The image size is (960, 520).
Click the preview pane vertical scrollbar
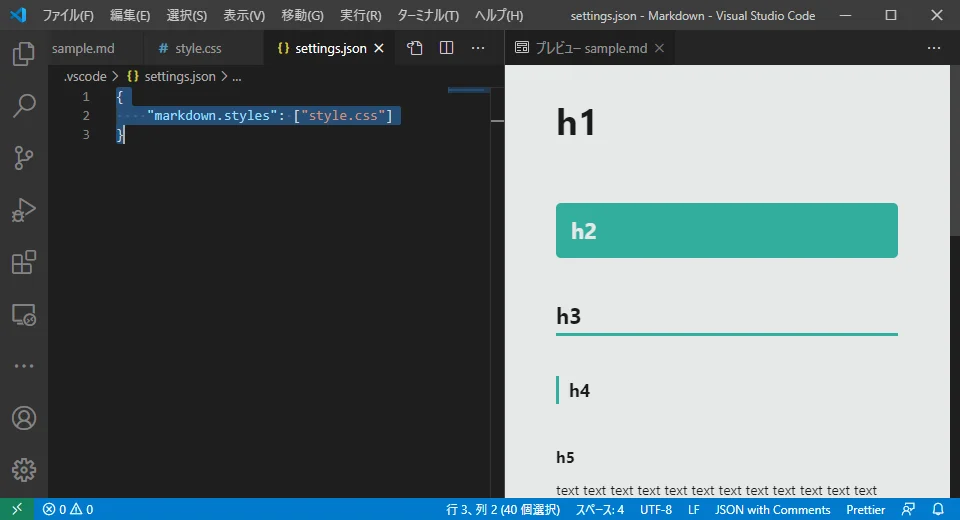954,149
